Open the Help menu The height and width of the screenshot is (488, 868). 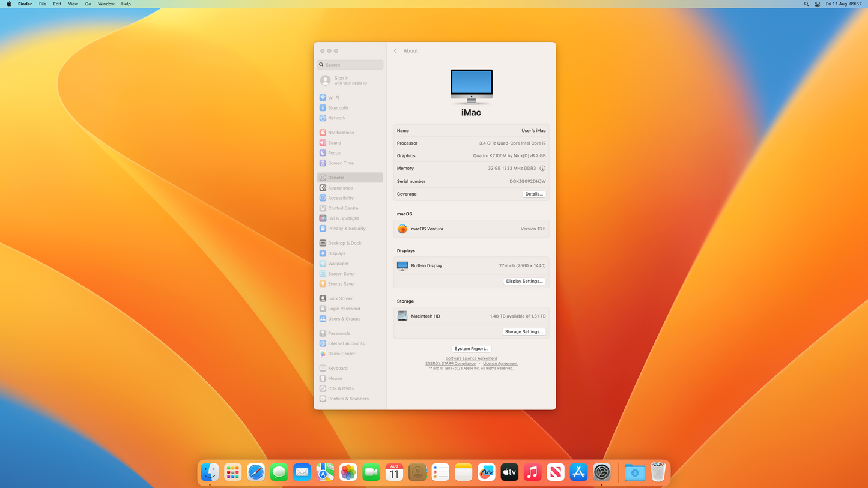click(126, 4)
